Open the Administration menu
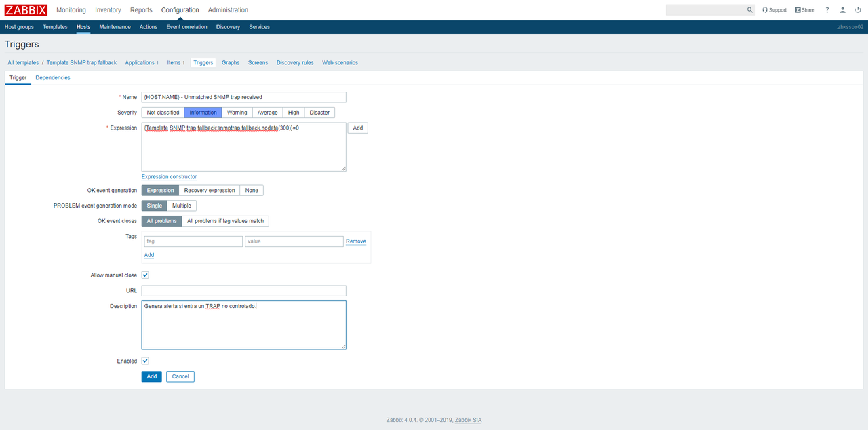Screen dimensions: 868x430 (228, 10)
